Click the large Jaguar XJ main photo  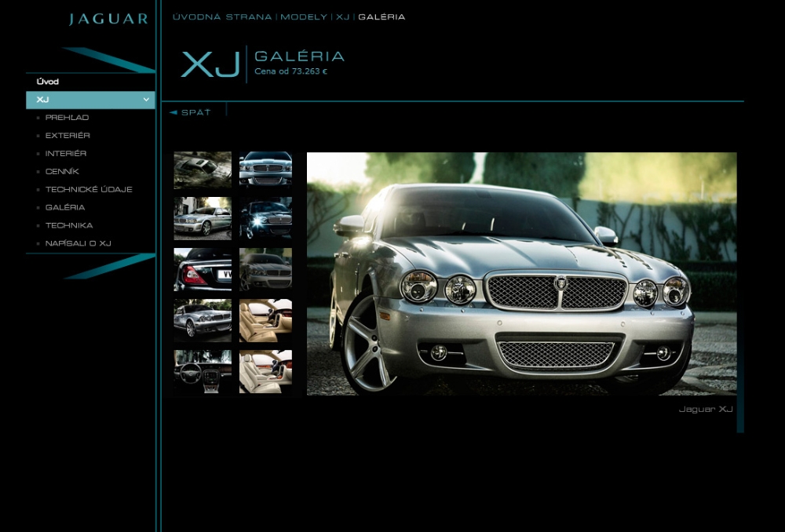coord(522,274)
